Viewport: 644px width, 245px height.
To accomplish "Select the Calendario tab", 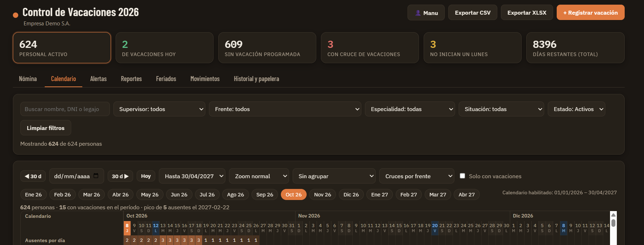I will click(63, 79).
